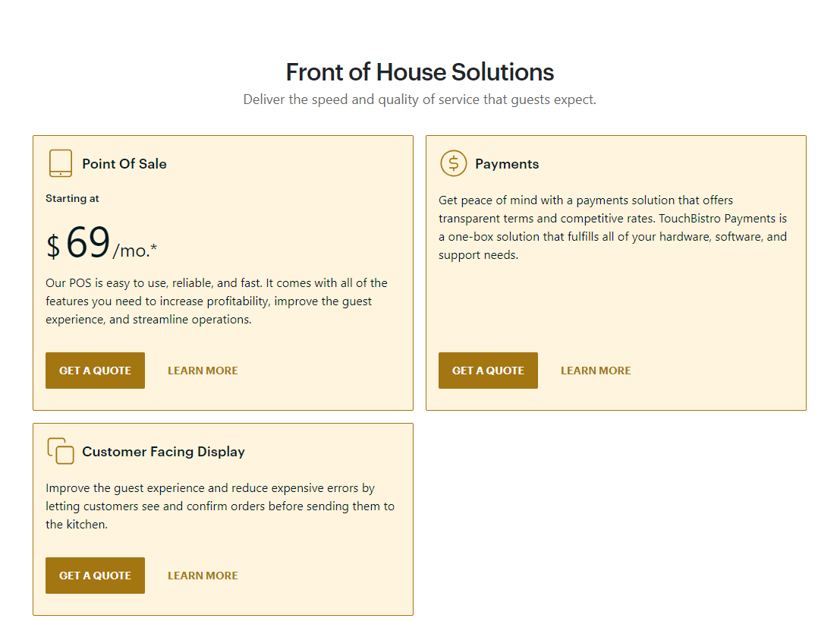This screenshot has width=840, height=634.
Task: Click the Payments card heading
Action: 507,163
